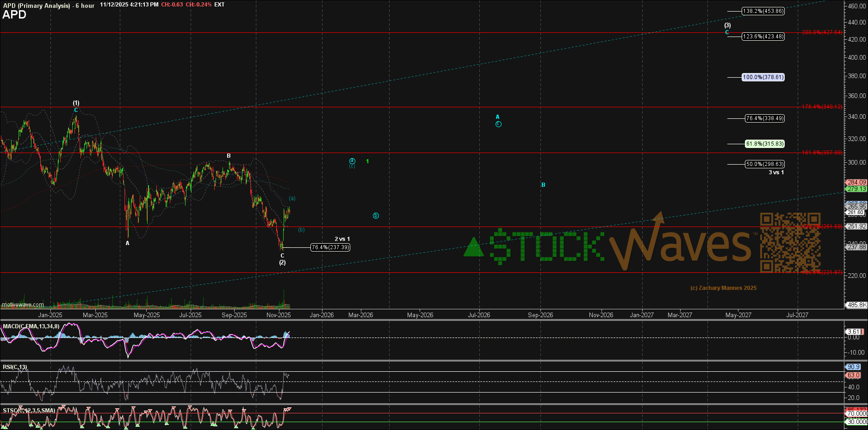Select the white wave (3) label
This screenshot has width=868, height=430.
pyautogui.click(x=727, y=25)
